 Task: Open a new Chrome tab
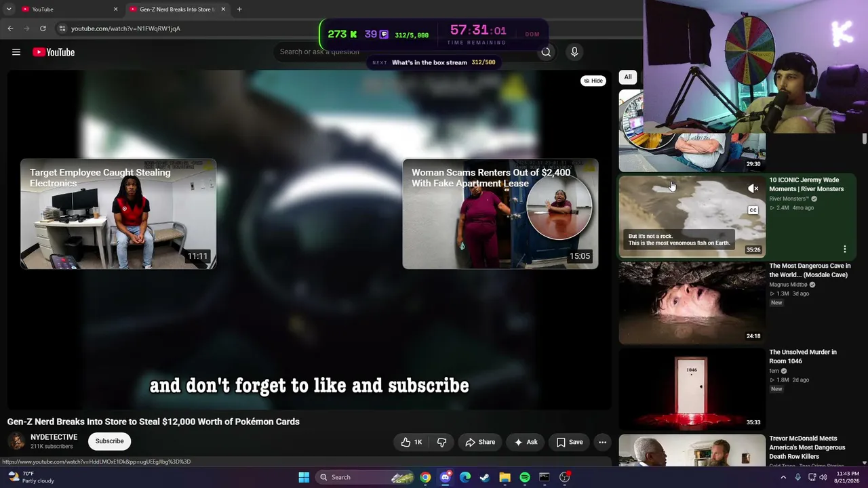tap(239, 9)
